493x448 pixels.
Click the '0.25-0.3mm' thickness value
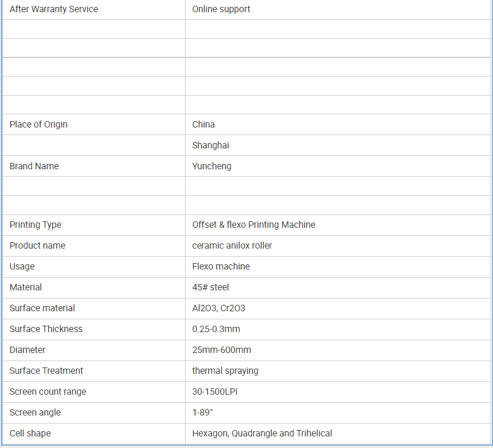216,329
